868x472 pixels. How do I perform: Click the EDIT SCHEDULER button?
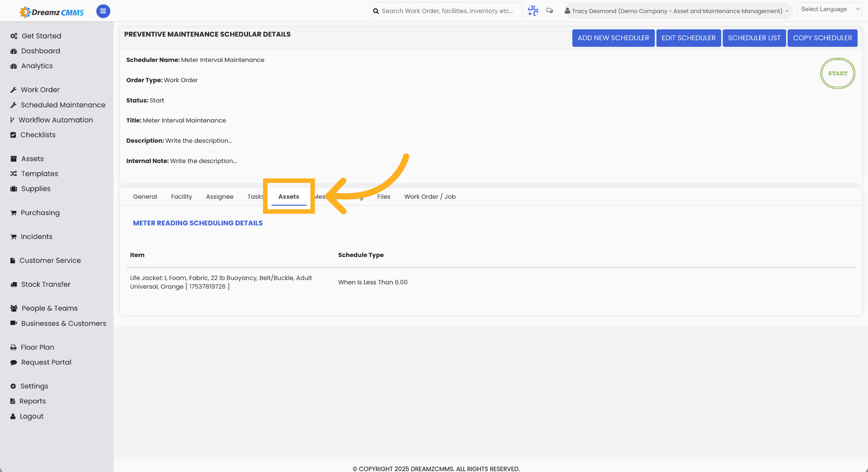point(688,38)
